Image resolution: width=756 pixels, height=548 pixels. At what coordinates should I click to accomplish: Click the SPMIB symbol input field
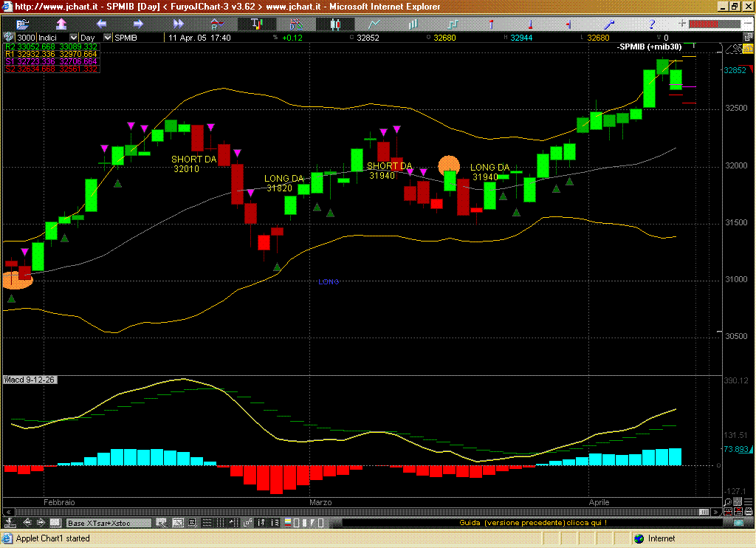(x=137, y=38)
